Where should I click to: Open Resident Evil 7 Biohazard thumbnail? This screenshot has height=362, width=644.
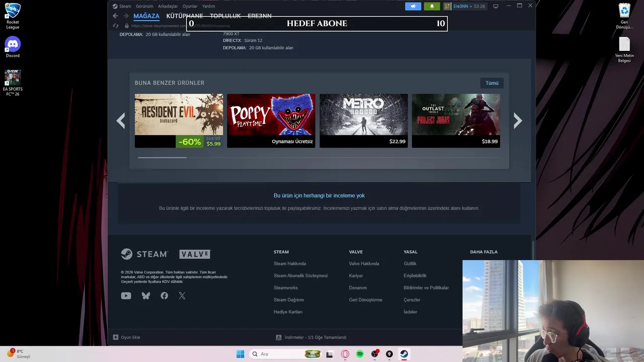click(x=179, y=114)
